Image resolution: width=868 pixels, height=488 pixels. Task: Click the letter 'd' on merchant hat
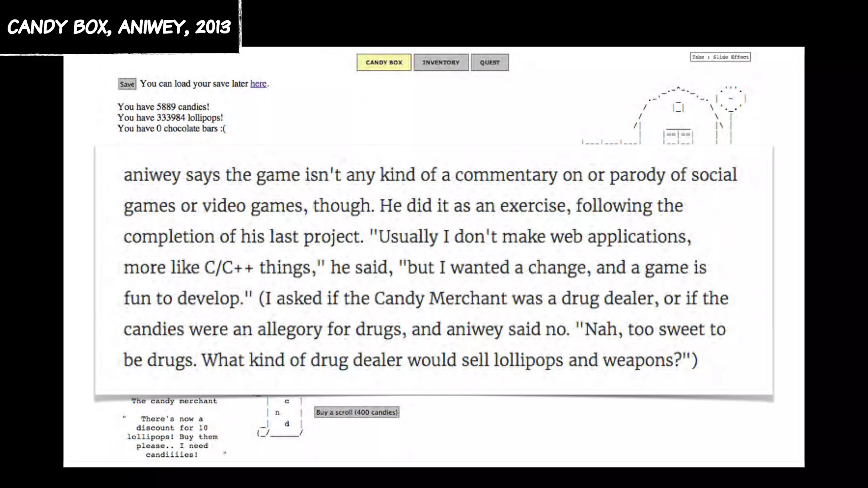(x=287, y=423)
